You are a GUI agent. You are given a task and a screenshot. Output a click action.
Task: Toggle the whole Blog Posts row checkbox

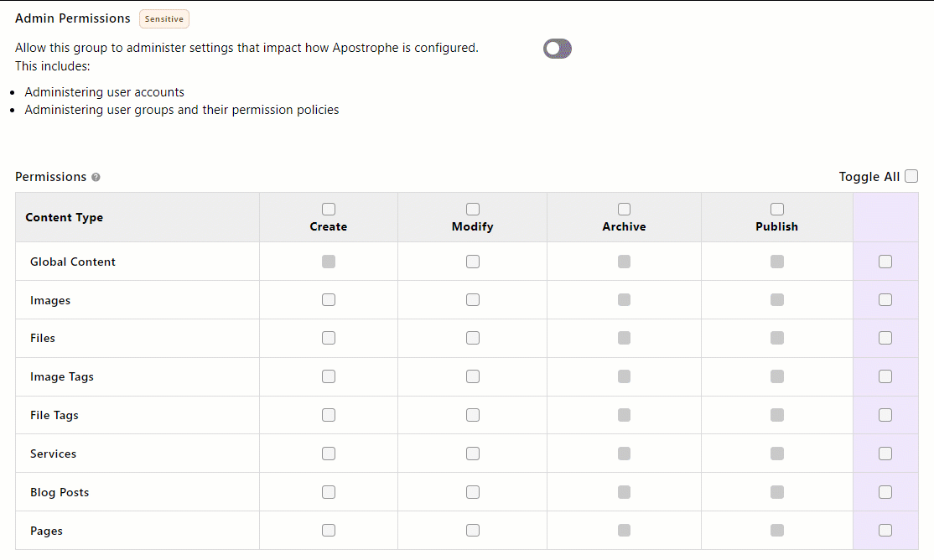click(885, 492)
